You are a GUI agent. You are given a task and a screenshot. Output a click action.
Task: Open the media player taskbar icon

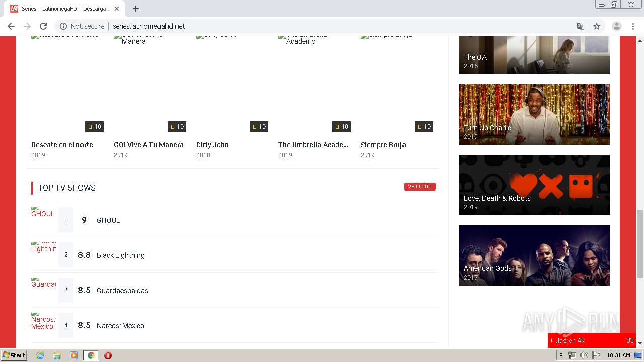pos(74,355)
